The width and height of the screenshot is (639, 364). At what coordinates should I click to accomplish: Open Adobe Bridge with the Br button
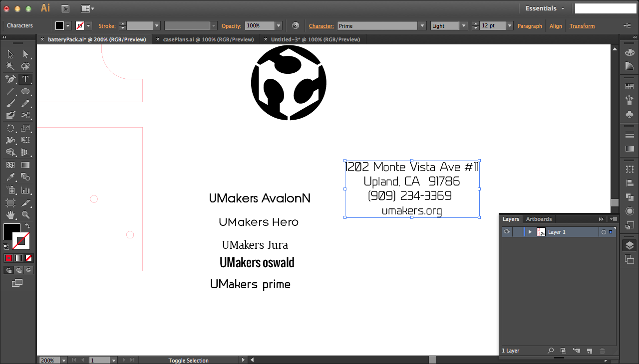pyautogui.click(x=65, y=8)
